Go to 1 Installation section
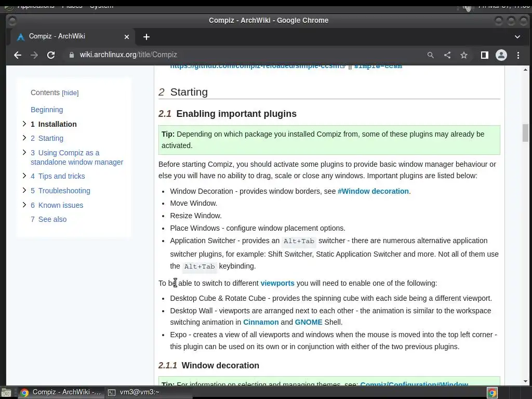Viewport: 532px width, 399px height. 54,124
